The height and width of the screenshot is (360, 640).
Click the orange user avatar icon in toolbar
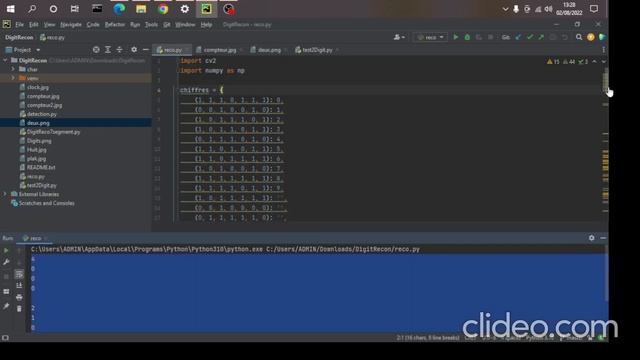tap(591, 37)
